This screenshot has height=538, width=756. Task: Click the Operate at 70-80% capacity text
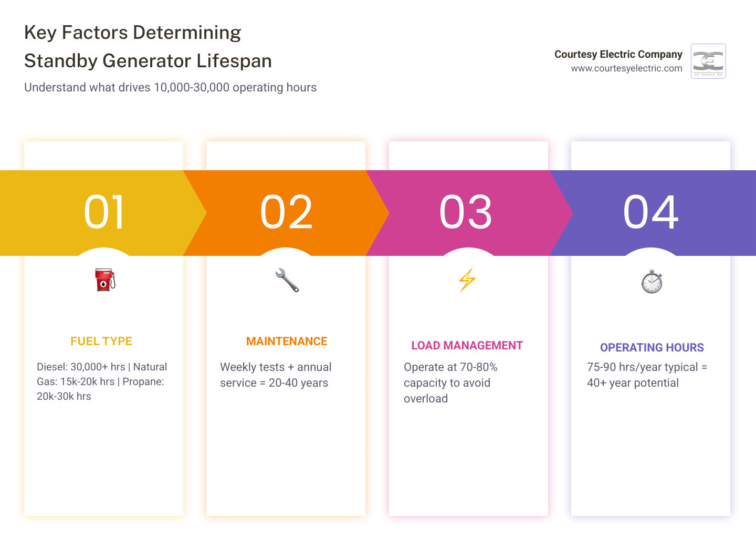(450, 383)
